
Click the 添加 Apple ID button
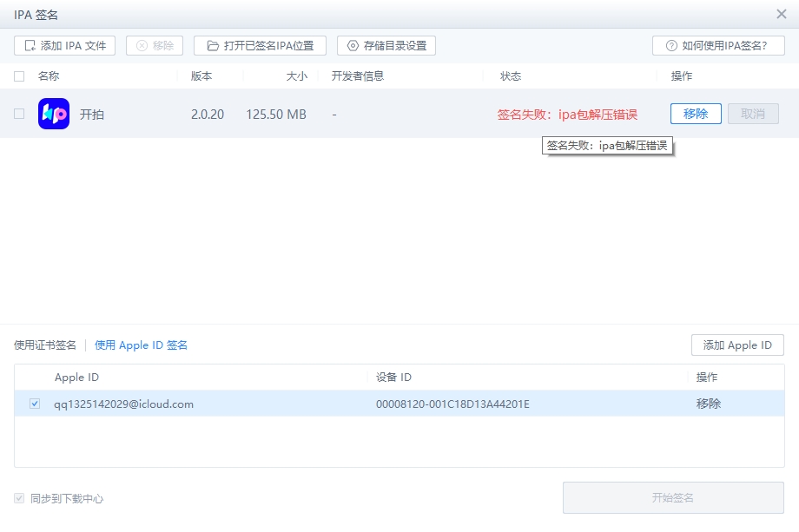point(737,345)
